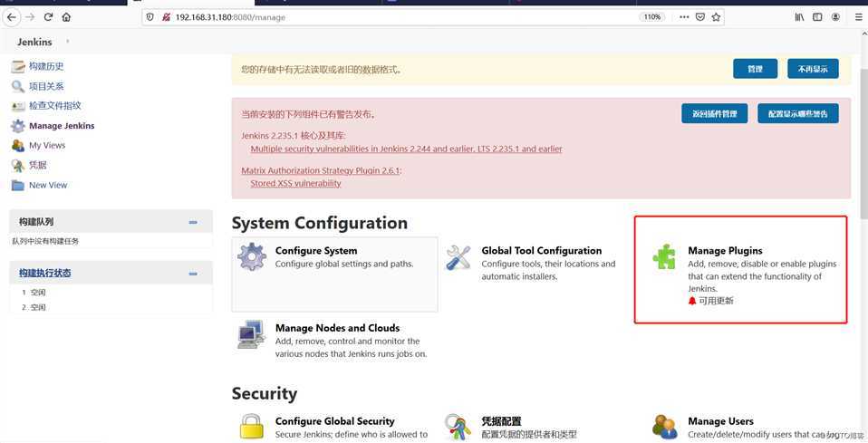Screen dimensions: 868x443
Task: Click the 返回插件管理 button
Action: tap(715, 113)
